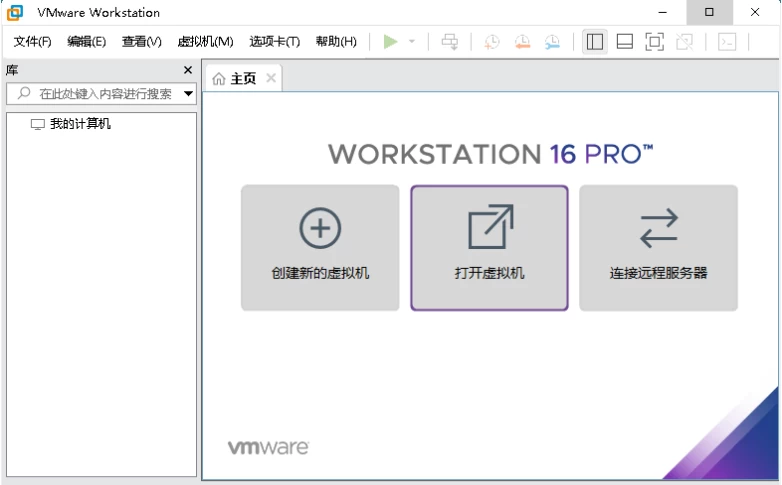The height and width of the screenshot is (485, 782).
Task: Click the green power on play button
Action: click(390, 41)
